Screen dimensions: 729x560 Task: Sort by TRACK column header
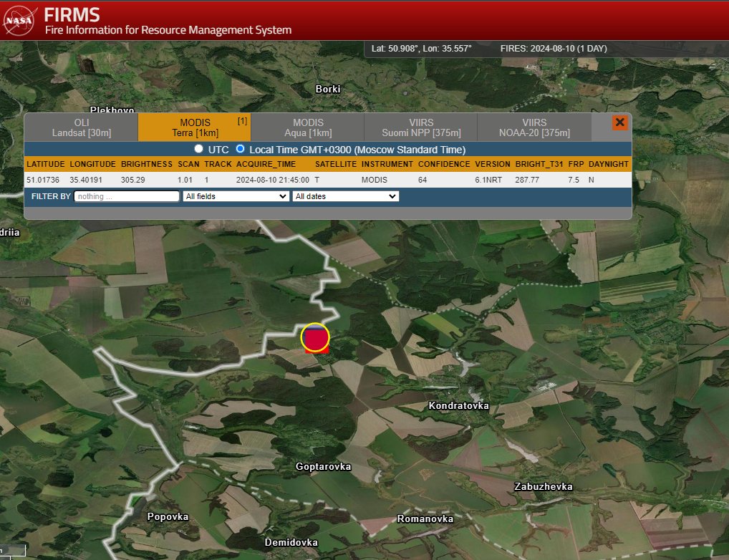[218, 164]
